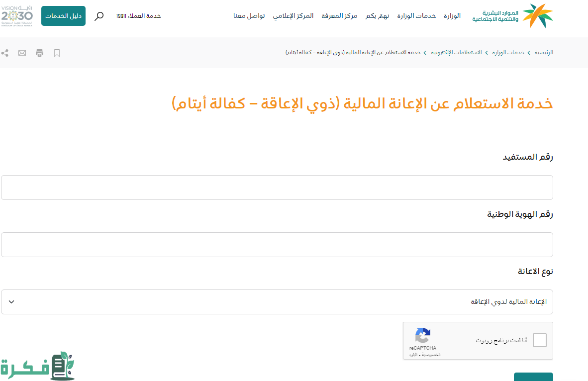Screen dimensions: 588x381
Task: Click the رقم المستفيد label
Action: click(x=528, y=157)
